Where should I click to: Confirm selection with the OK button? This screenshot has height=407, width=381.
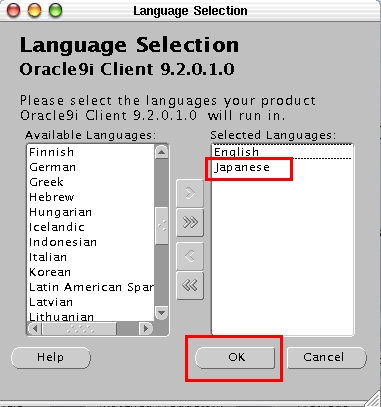(x=235, y=357)
